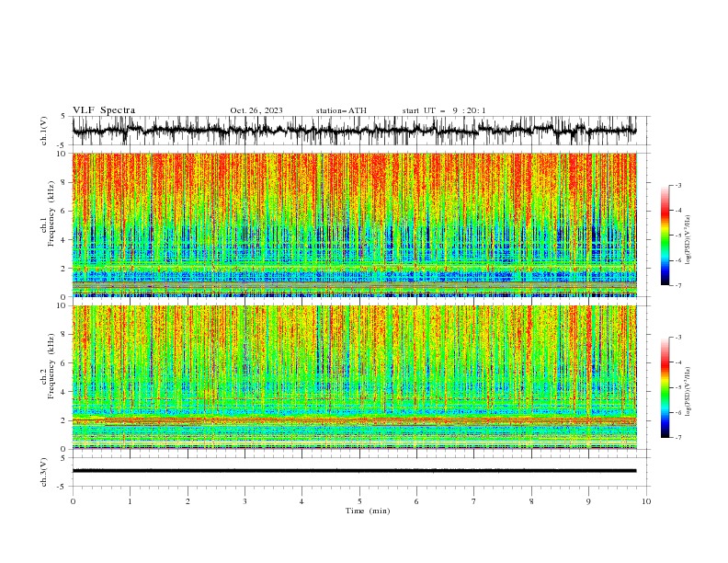Click time axis tick label "2"
Image resolution: width=728 pixels, height=563 pixels.
click(188, 501)
